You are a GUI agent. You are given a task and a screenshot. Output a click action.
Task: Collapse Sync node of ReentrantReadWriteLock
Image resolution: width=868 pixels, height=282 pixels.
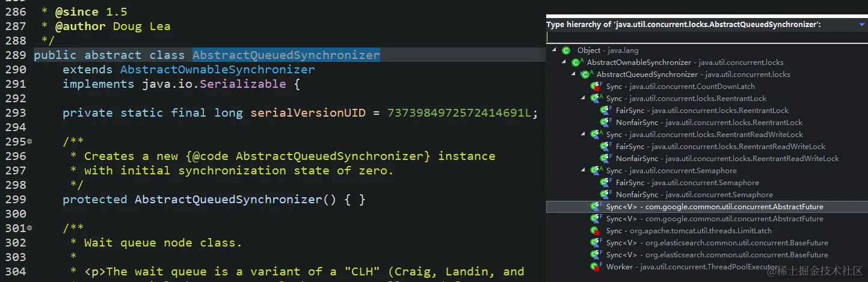coord(583,135)
